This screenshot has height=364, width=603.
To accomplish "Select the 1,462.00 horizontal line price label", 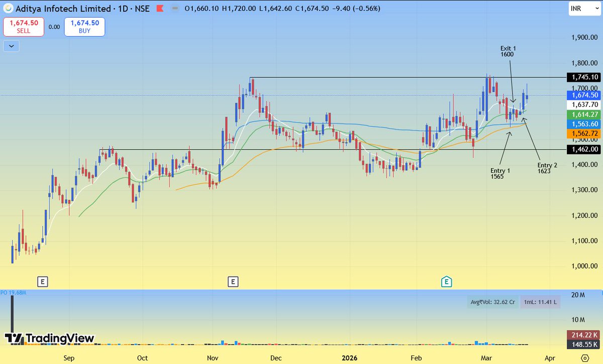I will coord(583,149).
